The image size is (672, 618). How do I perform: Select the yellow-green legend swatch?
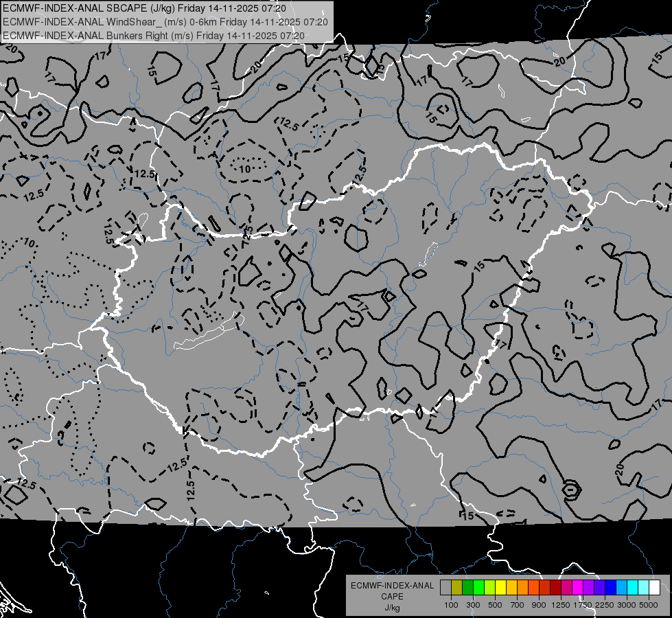(x=490, y=588)
